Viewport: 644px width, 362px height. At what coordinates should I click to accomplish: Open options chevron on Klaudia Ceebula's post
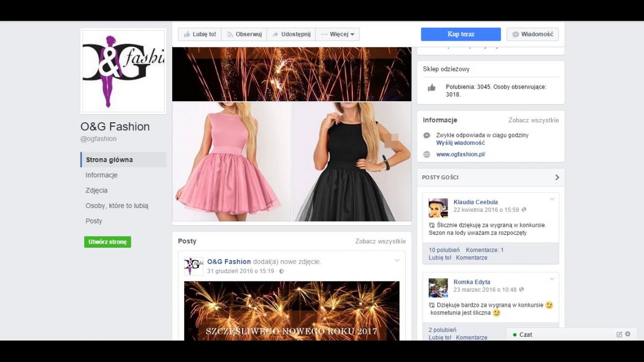pos(552,200)
